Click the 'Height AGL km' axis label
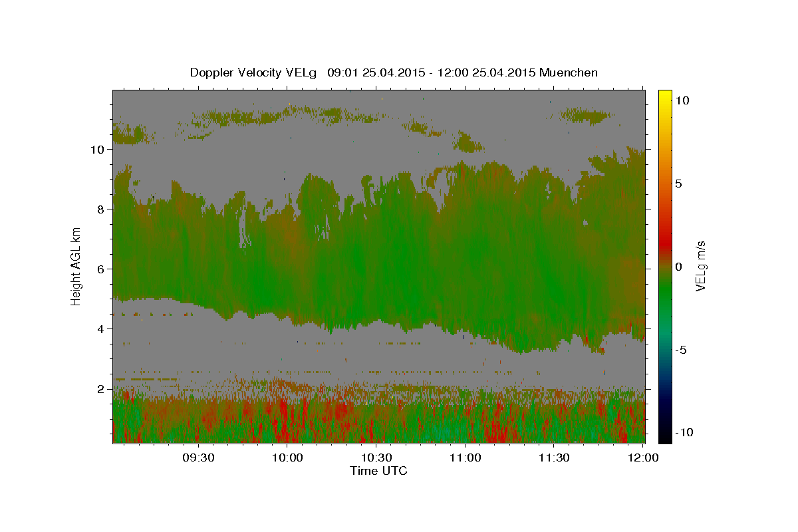Screen dimensions: 798x532 [x=76, y=267]
